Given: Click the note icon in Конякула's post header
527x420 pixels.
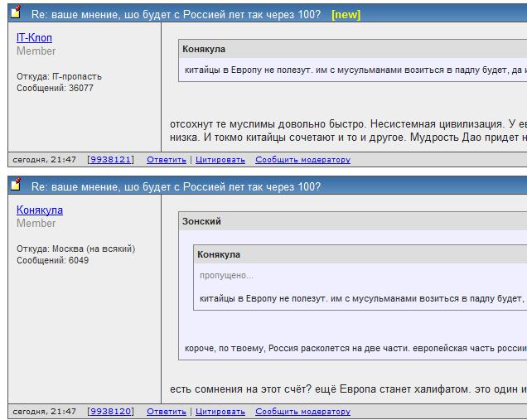Looking at the screenshot, I should [15, 186].
